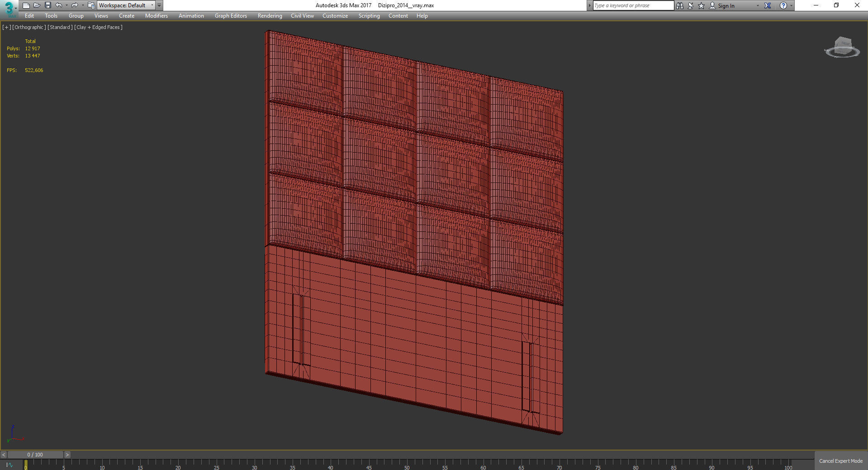Open the Content menu

coord(398,16)
